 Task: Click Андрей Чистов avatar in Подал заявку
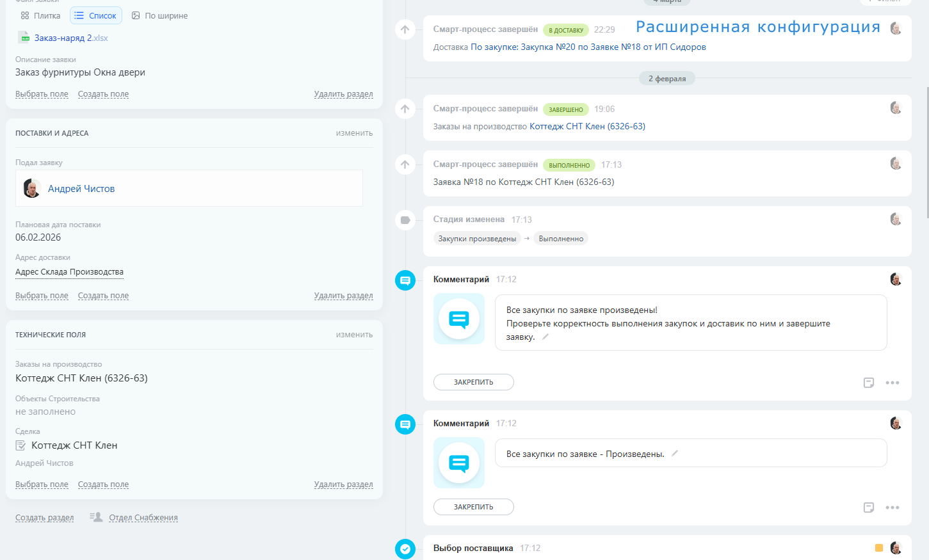click(31, 188)
